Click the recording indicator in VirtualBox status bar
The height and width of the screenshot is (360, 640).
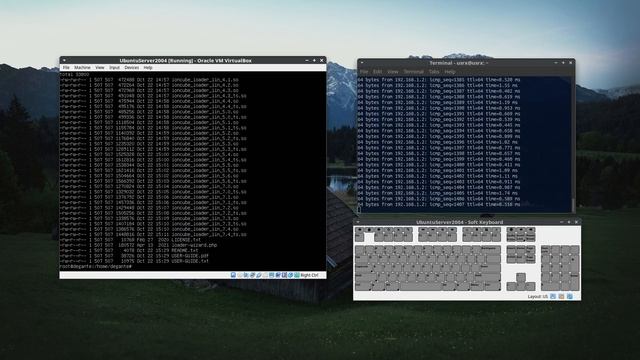coord(278,275)
